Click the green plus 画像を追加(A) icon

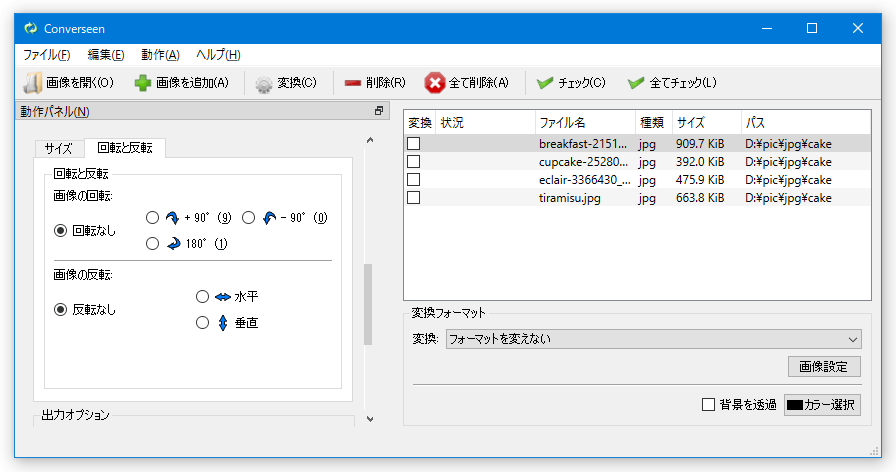click(x=142, y=83)
